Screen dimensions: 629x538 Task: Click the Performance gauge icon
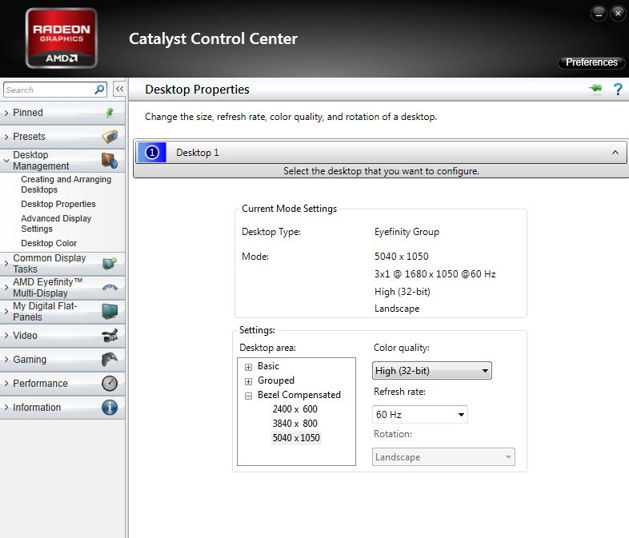tap(110, 384)
